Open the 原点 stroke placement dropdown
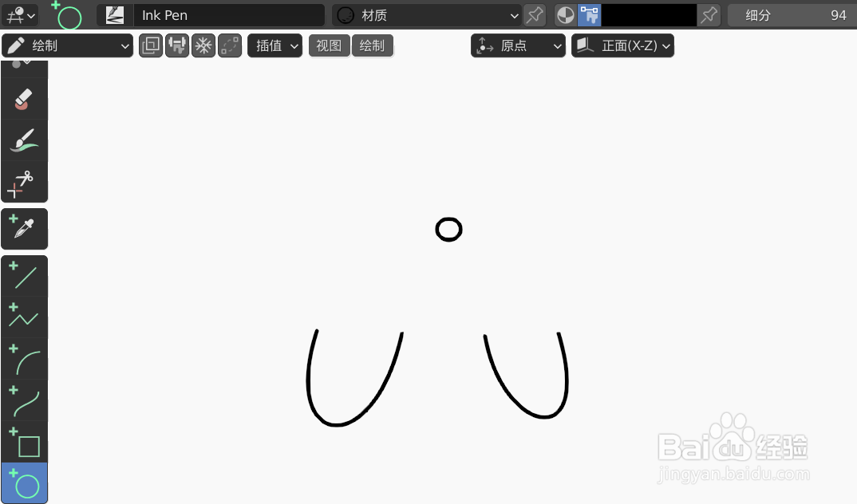Image resolution: width=857 pixels, height=504 pixels. coord(518,45)
